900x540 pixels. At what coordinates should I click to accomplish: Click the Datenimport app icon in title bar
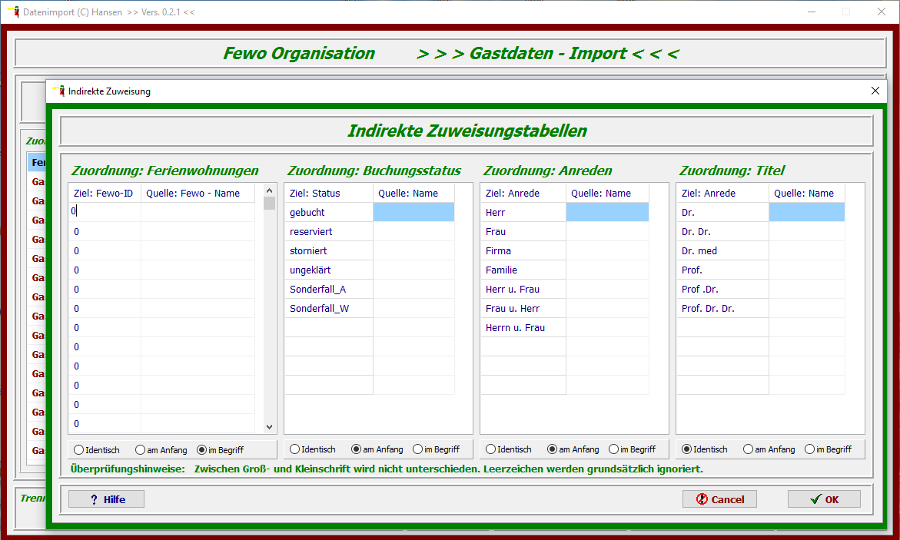[x=12, y=11]
